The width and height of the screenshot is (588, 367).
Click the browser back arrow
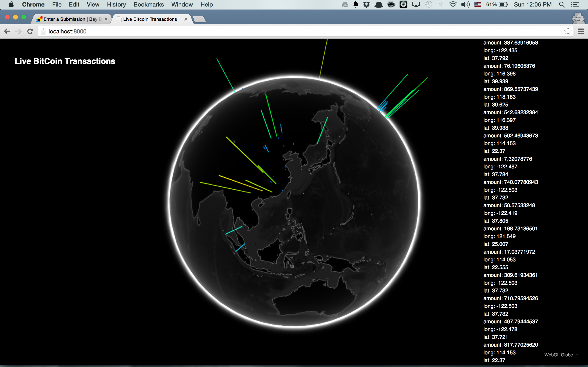[7, 31]
